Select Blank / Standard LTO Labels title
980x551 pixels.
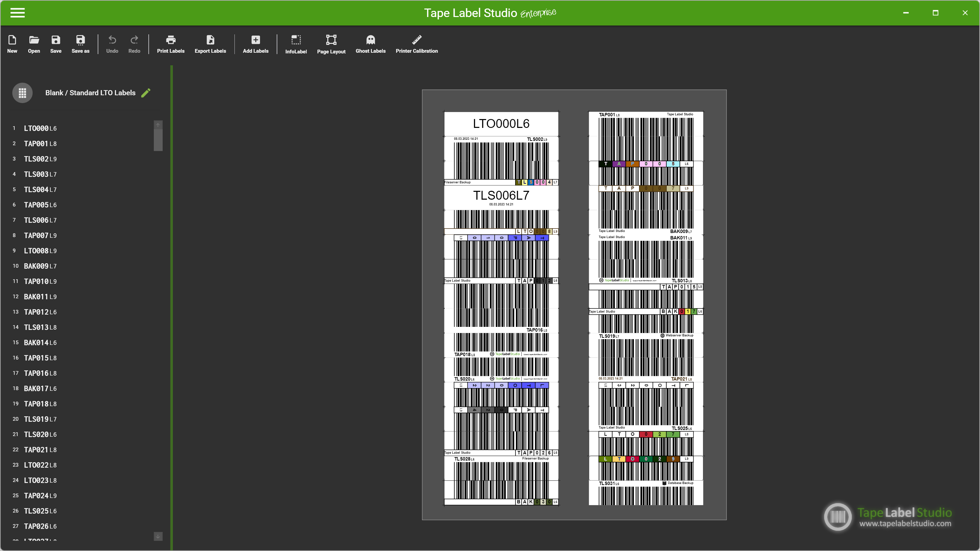coord(90,93)
